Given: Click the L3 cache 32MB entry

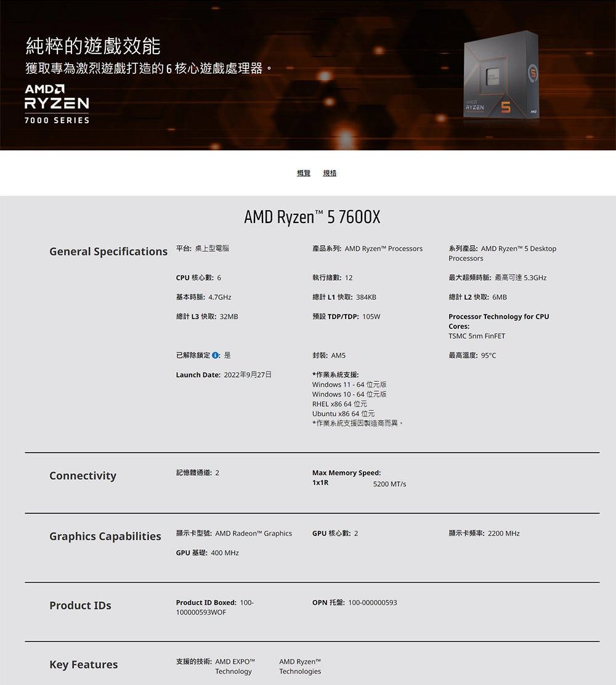Looking at the screenshot, I should point(207,316).
